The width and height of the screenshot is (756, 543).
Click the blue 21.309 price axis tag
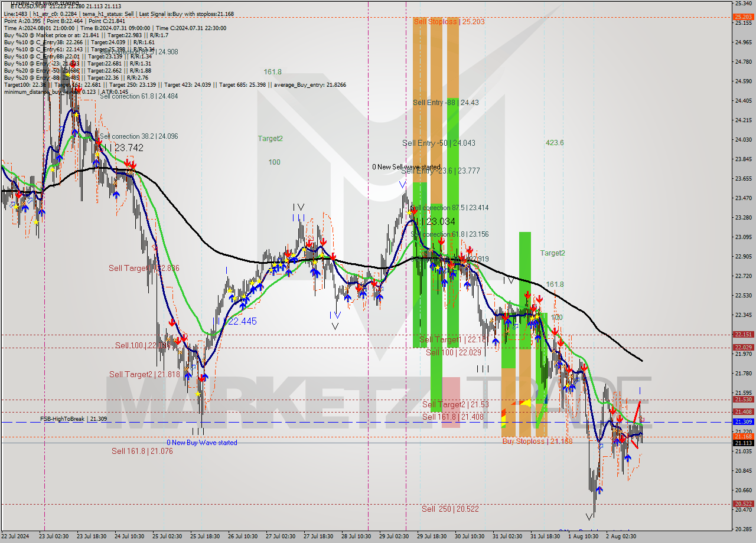[x=743, y=421]
